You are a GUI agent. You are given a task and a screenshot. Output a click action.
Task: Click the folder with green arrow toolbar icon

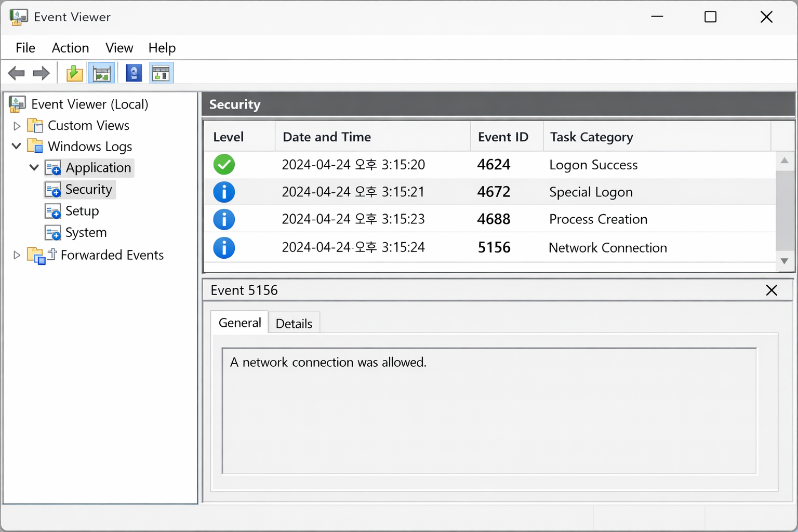point(74,73)
